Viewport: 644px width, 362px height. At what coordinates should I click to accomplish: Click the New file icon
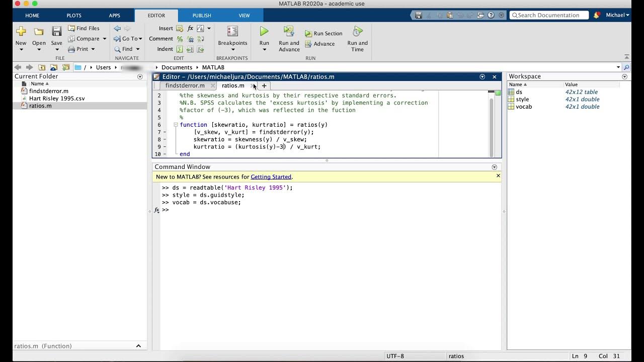[x=21, y=31]
